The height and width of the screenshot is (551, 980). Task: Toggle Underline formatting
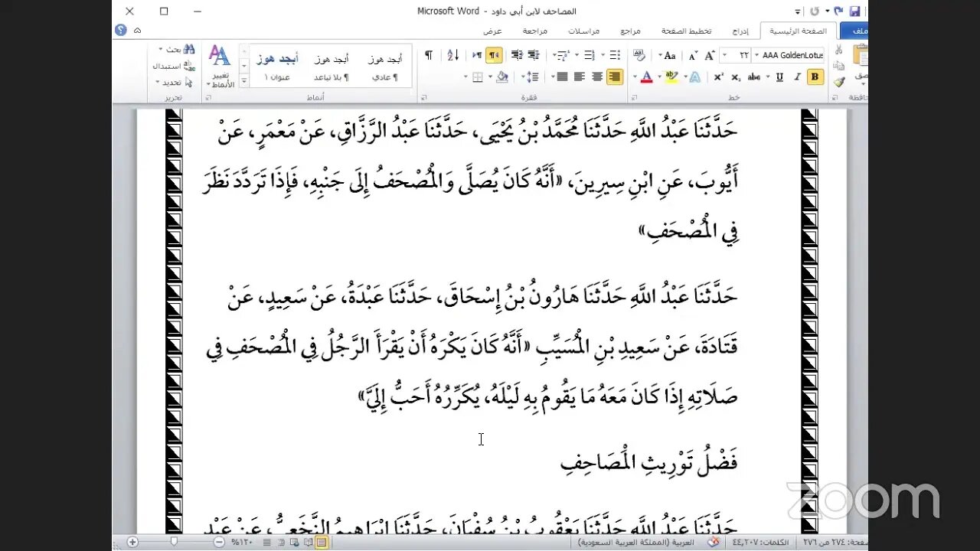(779, 77)
